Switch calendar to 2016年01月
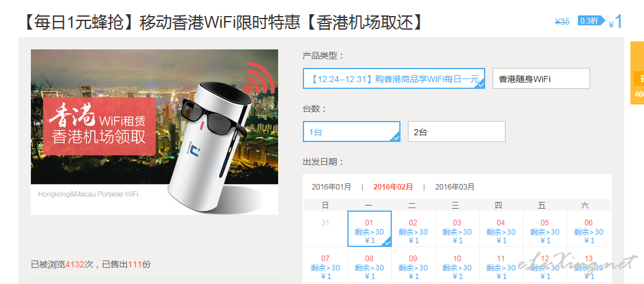Image resolution: width=644 pixels, height=284 pixels. [331, 187]
